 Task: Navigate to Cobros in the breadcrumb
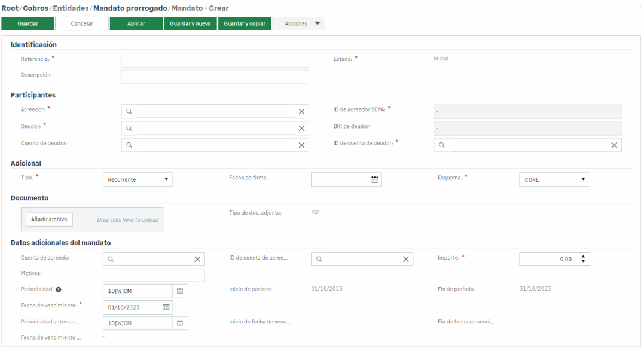[36, 8]
